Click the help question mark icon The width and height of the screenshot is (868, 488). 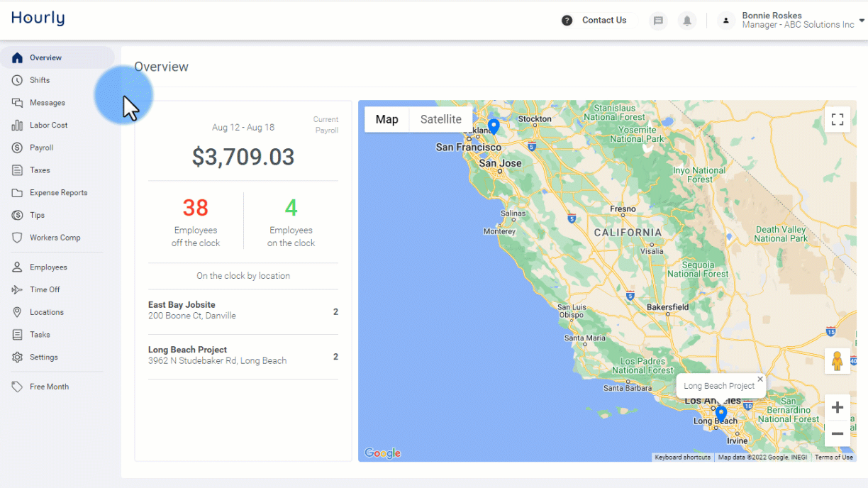tap(567, 21)
